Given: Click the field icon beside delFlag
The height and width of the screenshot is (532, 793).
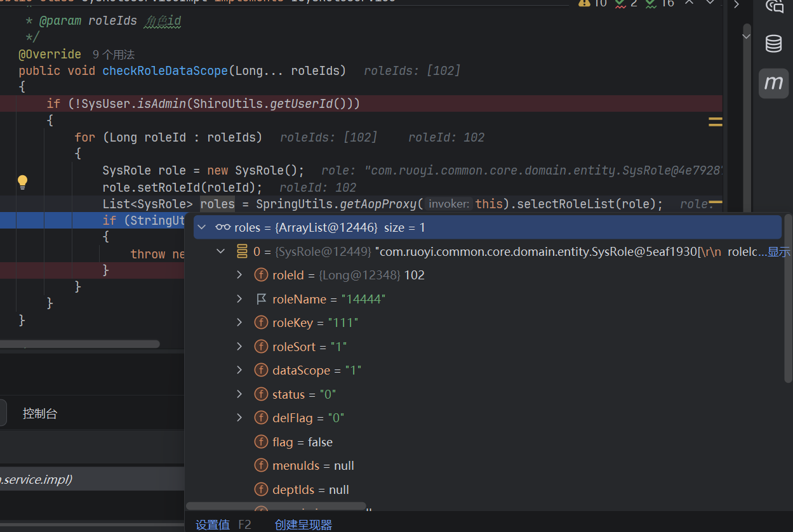Looking at the screenshot, I should pos(261,418).
